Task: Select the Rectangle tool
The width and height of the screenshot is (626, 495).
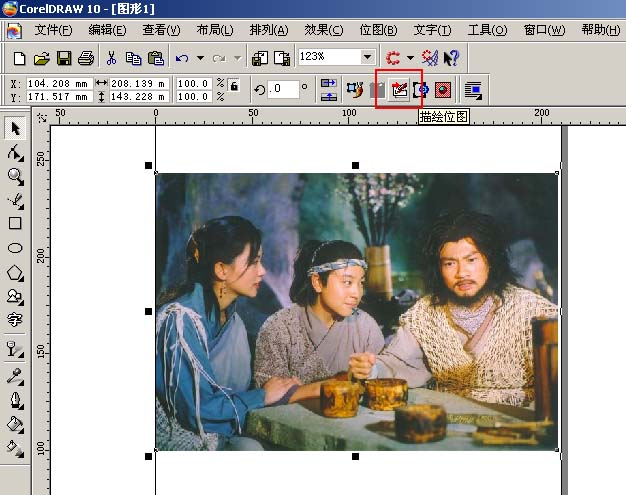Action: (x=15, y=224)
